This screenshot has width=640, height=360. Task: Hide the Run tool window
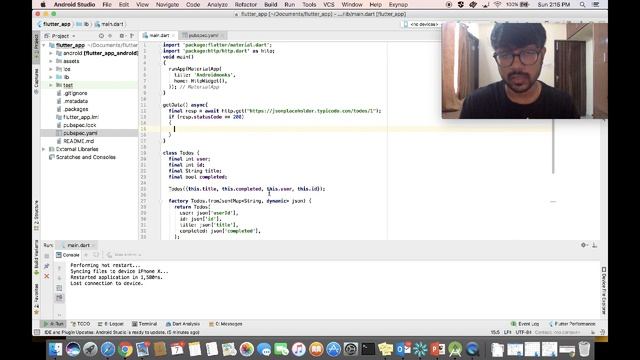pos(594,245)
